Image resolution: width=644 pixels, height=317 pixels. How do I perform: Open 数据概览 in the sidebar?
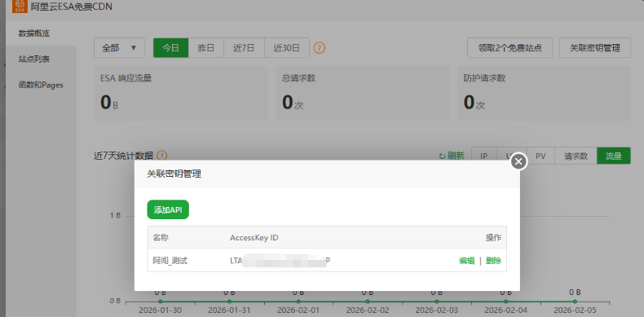tap(41, 33)
